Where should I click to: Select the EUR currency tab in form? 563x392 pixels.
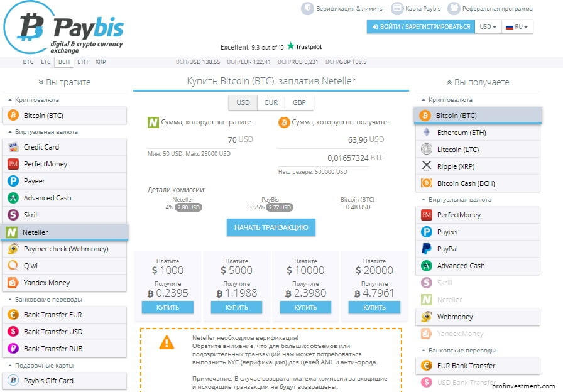(271, 102)
